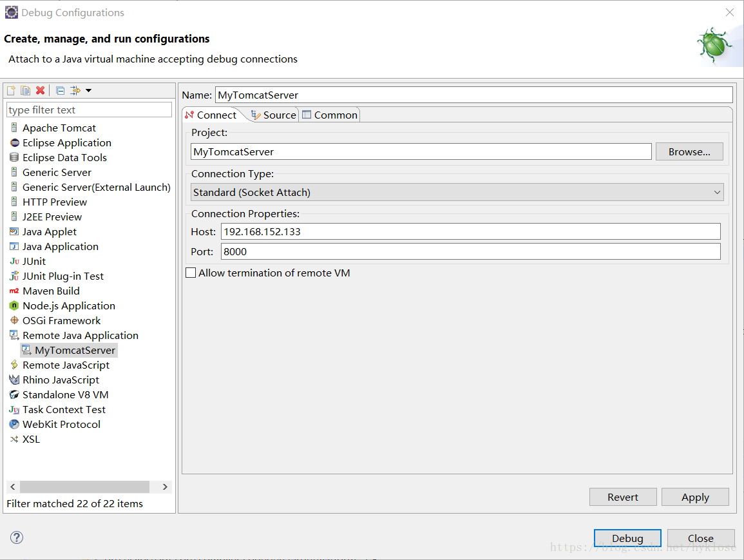Select the Standalone V8 VM icon

click(x=14, y=394)
